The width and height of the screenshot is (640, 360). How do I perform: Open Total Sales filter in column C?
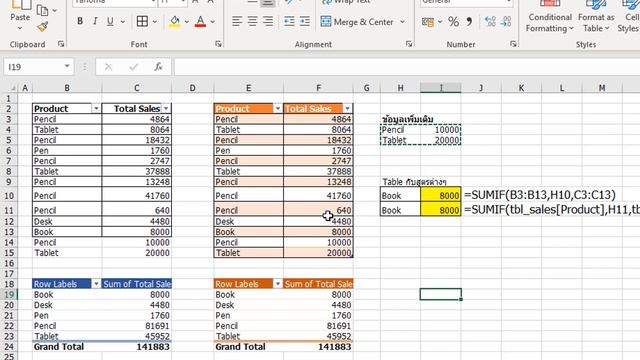pyautogui.click(x=166, y=109)
